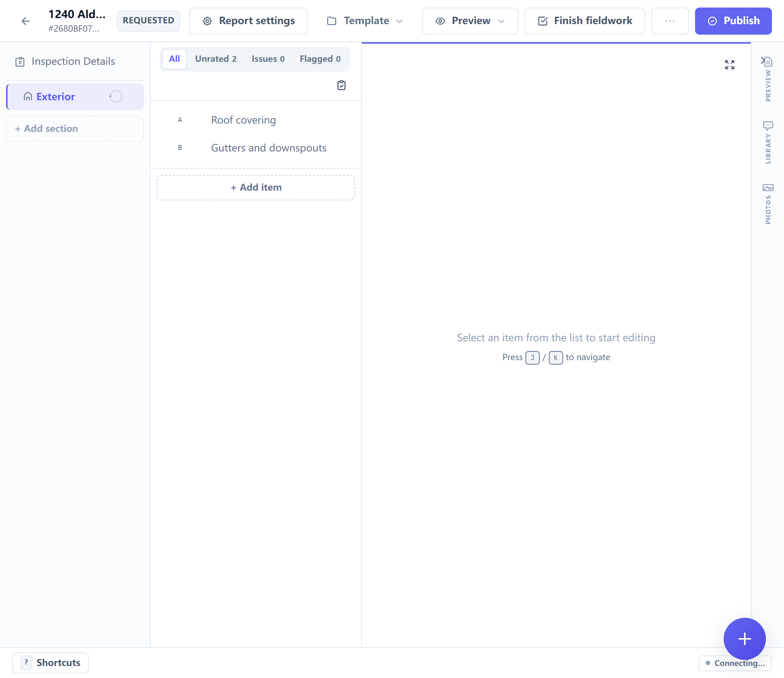Click the Exterior progress circle
Image resolution: width=784 pixels, height=678 pixels.
click(x=116, y=97)
